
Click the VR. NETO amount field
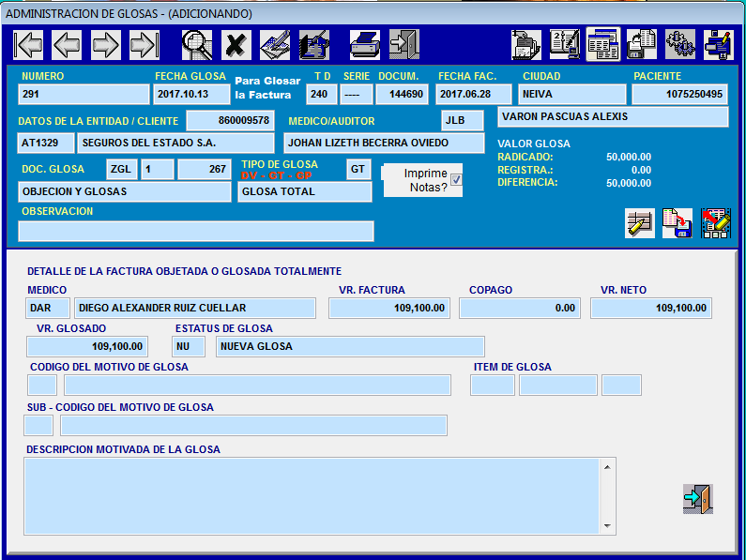pyautogui.click(x=651, y=309)
